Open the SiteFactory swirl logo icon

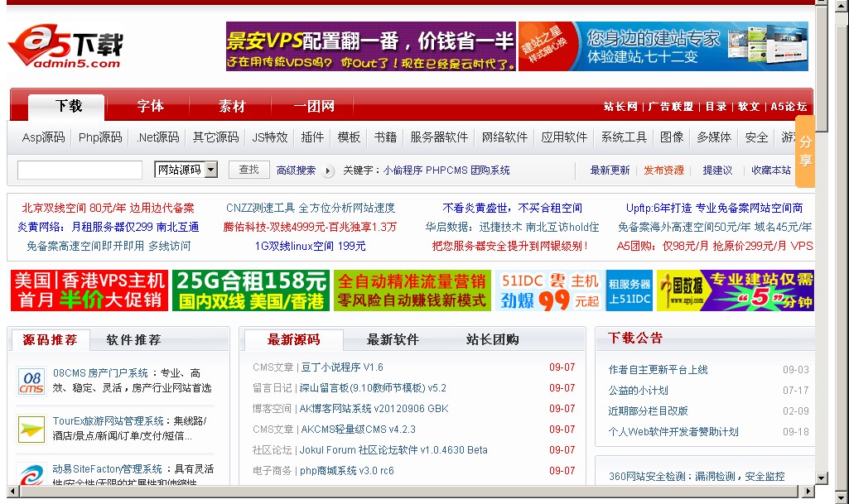[x=31, y=474]
